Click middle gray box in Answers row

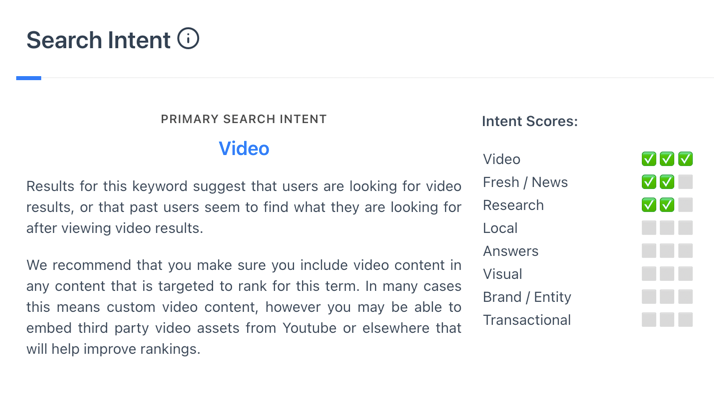[x=667, y=251]
